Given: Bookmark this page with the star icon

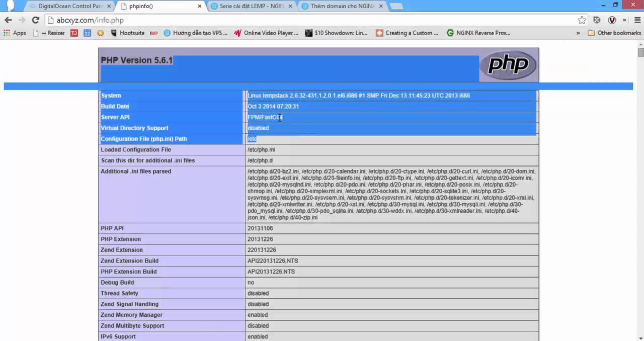Looking at the screenshot, I should tap(582, 20).
